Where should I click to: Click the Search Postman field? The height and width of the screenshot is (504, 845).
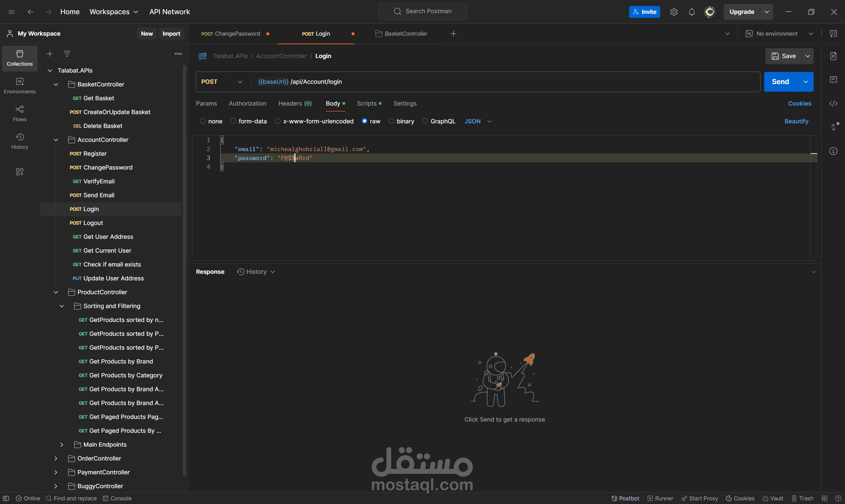point(423,11)
